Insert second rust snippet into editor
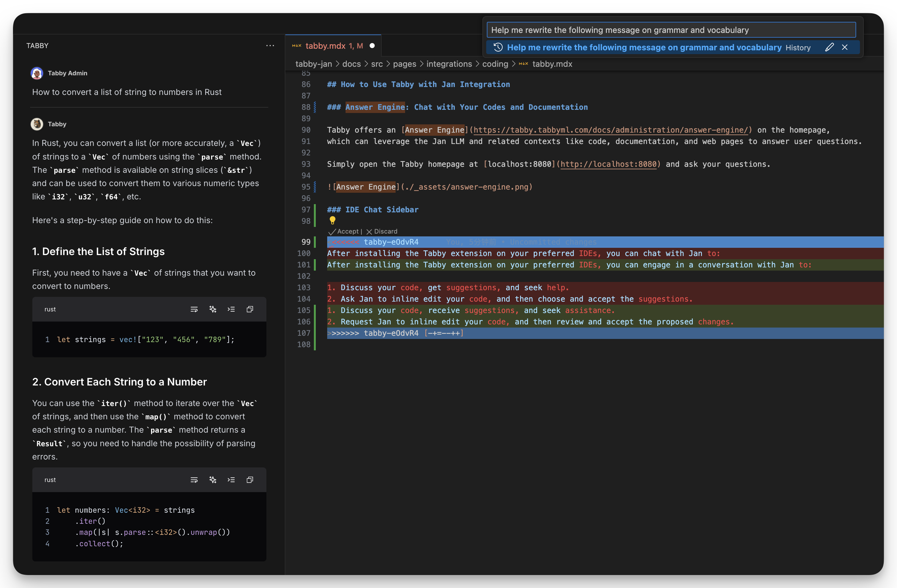The width and height of the screenshot is (897, 588). 231,480
